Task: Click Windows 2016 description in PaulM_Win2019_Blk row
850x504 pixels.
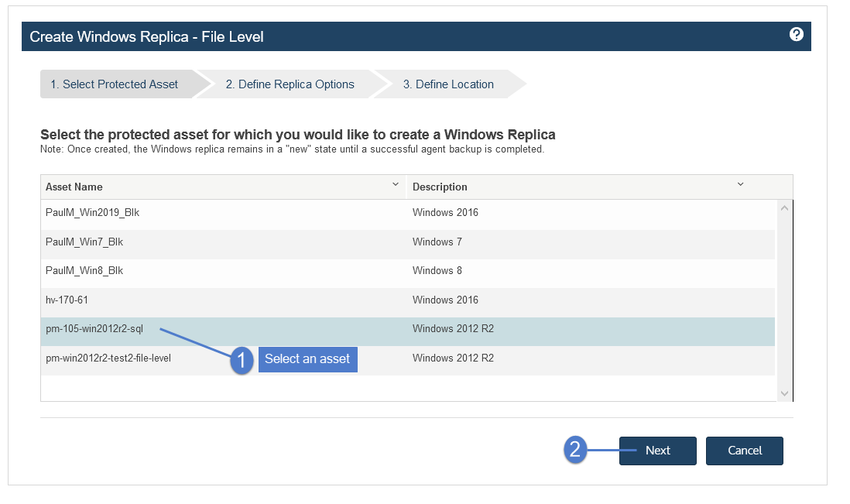Action: pos(445,212)
